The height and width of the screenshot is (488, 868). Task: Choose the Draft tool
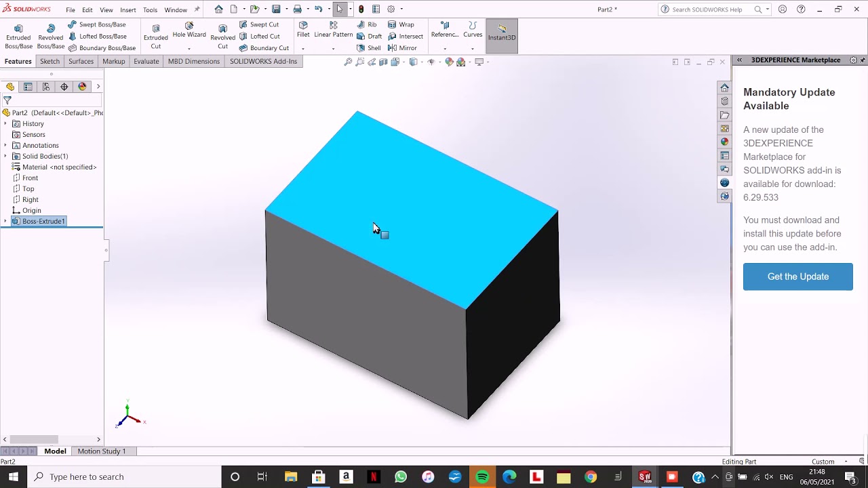[370, 37]
